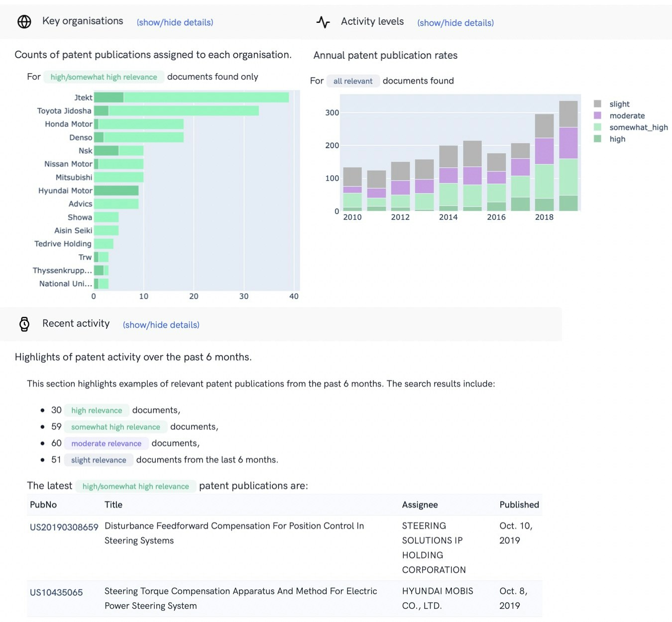This screenshot has width=672, height=622.
Task: Click the high/somewhat high relevance tag pill
Action: click(x=103, y=77)
